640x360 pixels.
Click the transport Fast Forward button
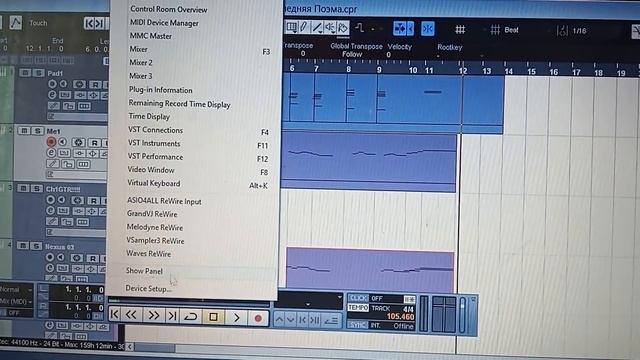154,316
